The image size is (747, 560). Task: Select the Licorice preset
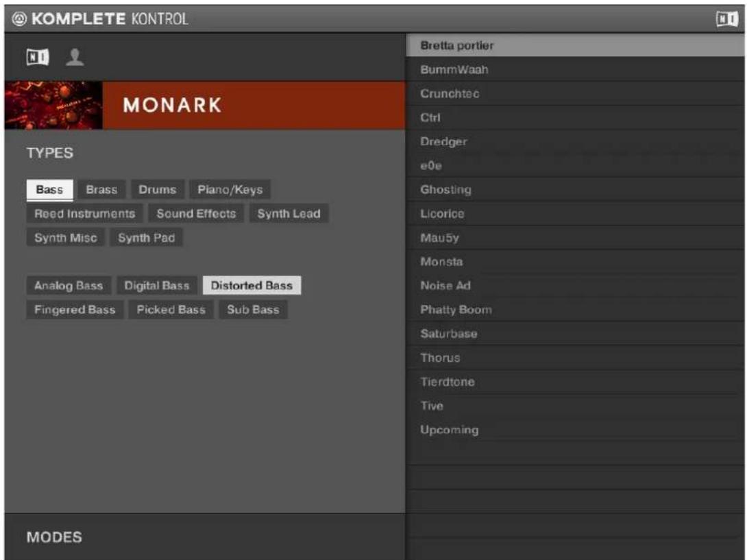[575, 214]
